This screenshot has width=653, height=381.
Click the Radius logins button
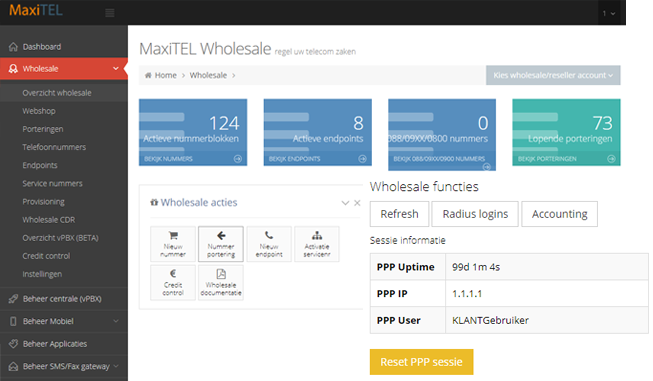[x=475, y=214]
